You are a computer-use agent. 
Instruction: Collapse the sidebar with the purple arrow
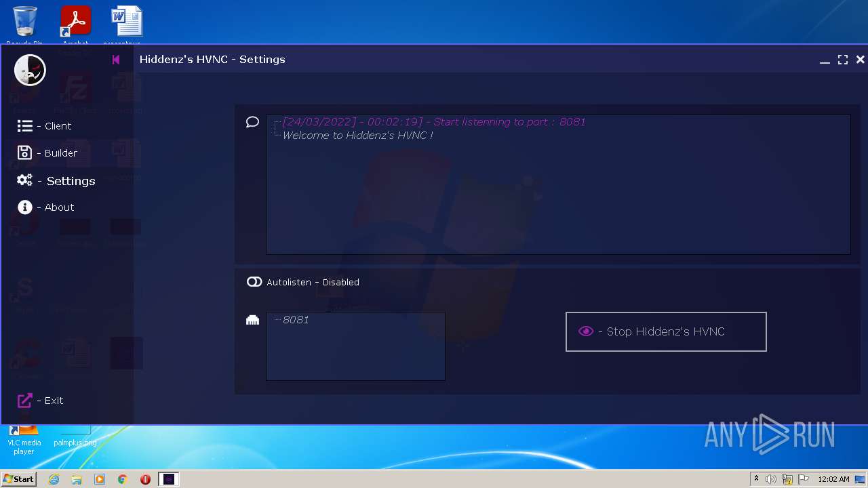[116, 60]
